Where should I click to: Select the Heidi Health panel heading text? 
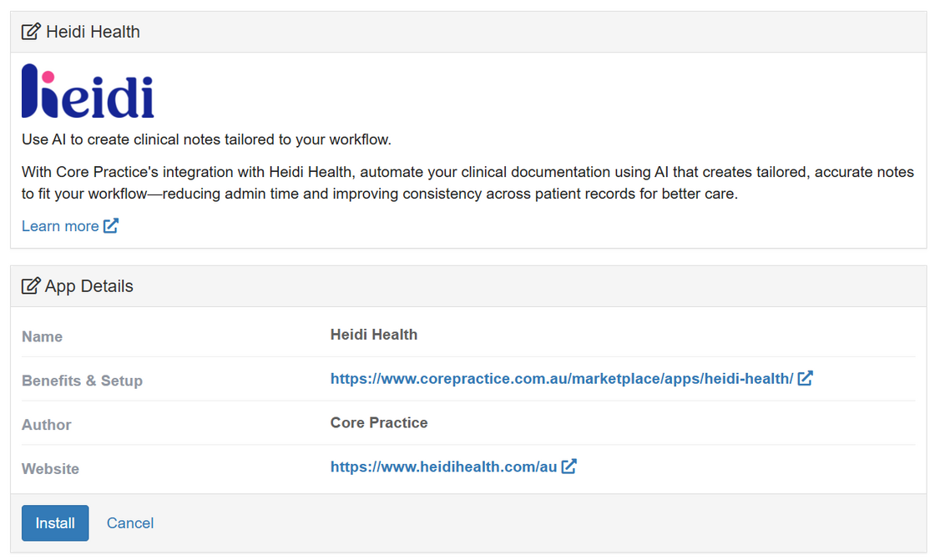(x=93, y=33)
